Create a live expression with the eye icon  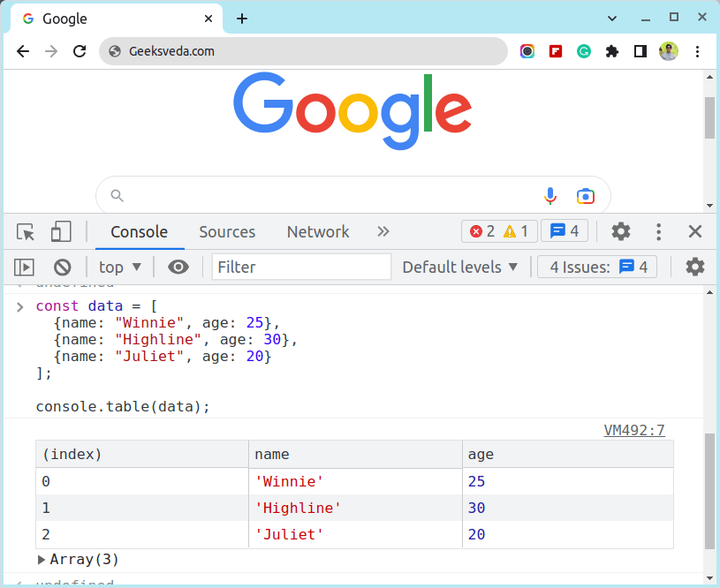click(x=178, y=267)
